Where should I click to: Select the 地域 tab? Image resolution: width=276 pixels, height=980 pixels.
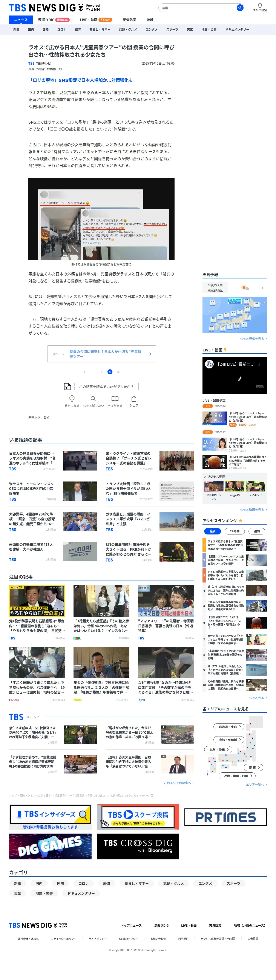click(150, 20)
